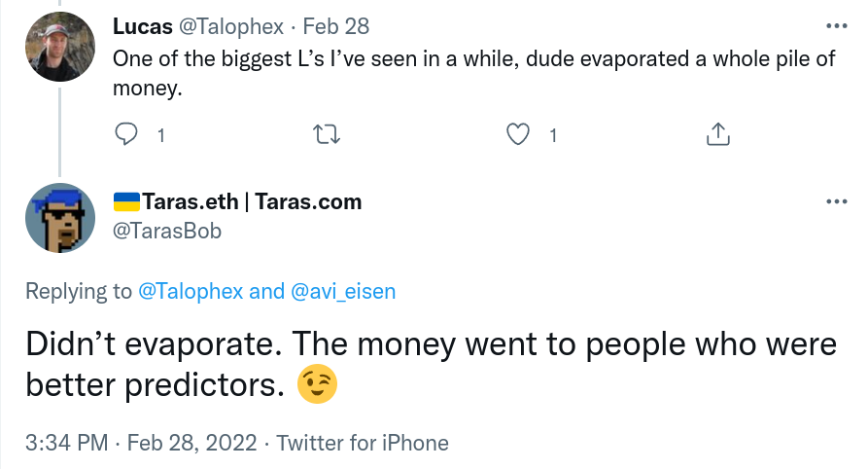
Task: Open the three-dot menu on Taras's tweet
Action: tap(837, 201)
